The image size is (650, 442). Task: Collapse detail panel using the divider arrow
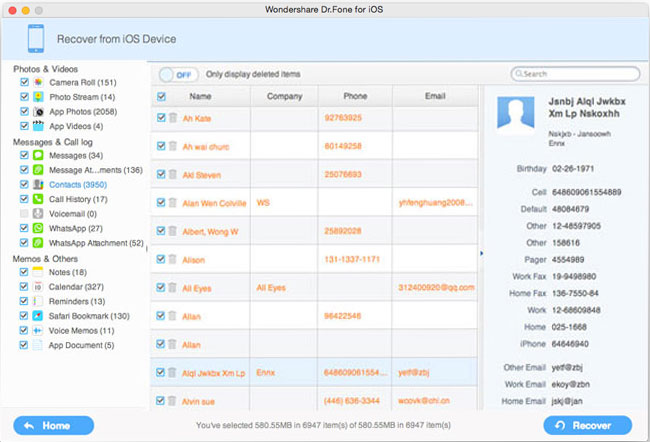point(481,253)
